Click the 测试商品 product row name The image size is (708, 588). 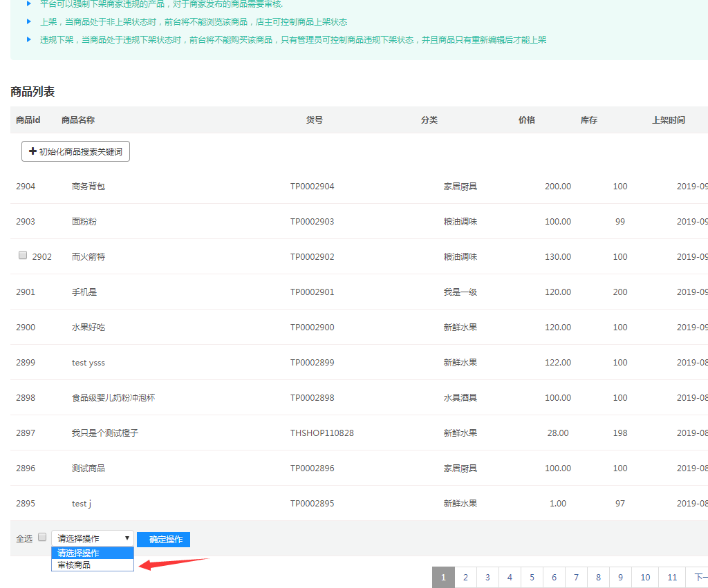coord(88,468)
